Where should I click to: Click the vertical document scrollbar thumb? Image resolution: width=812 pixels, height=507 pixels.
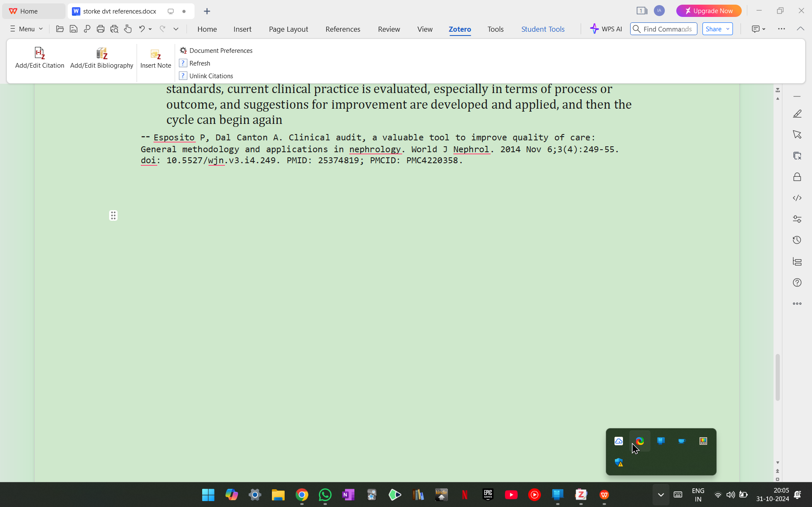[777, 377]
